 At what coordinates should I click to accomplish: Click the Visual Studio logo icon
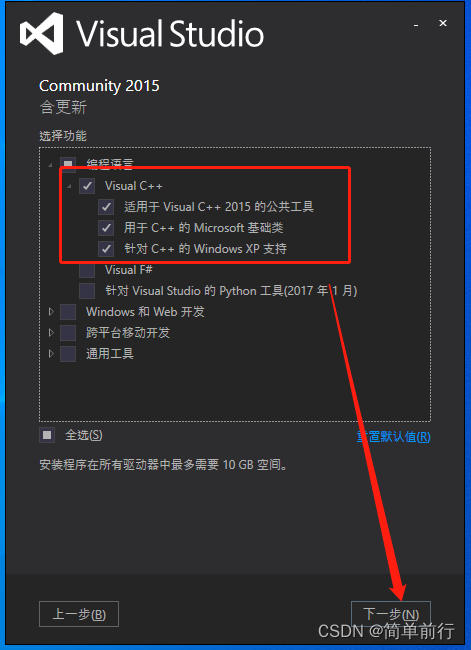[41, 33]
